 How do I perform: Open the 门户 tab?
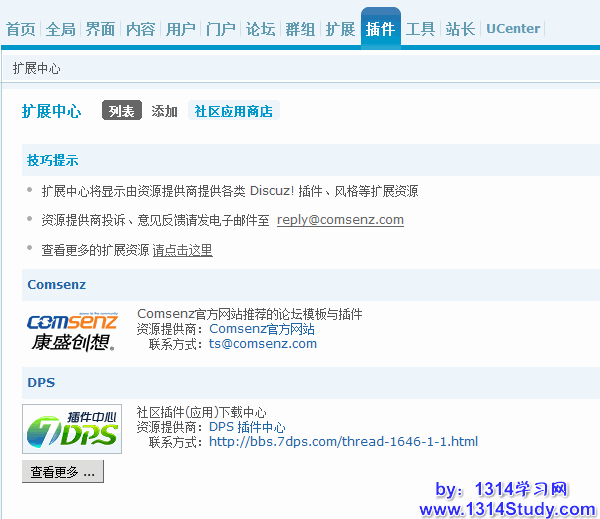pos(220,29)
